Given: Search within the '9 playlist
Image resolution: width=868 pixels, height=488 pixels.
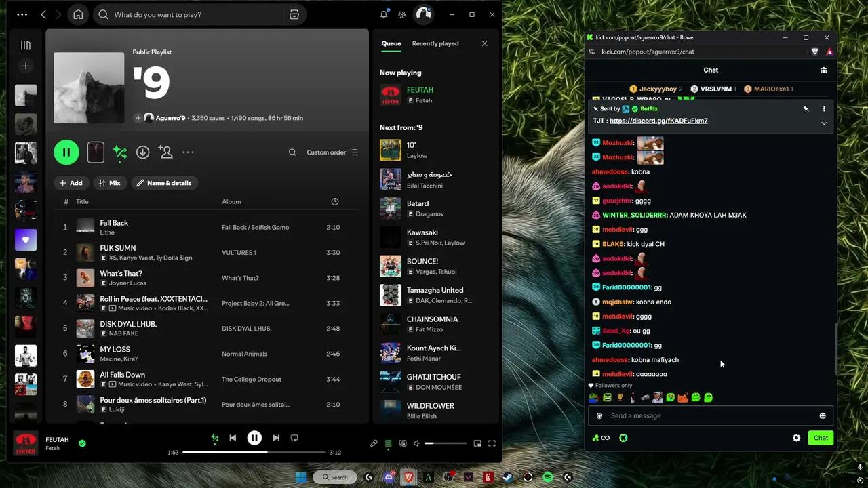Looking at the screenshot, I should 292,152.
